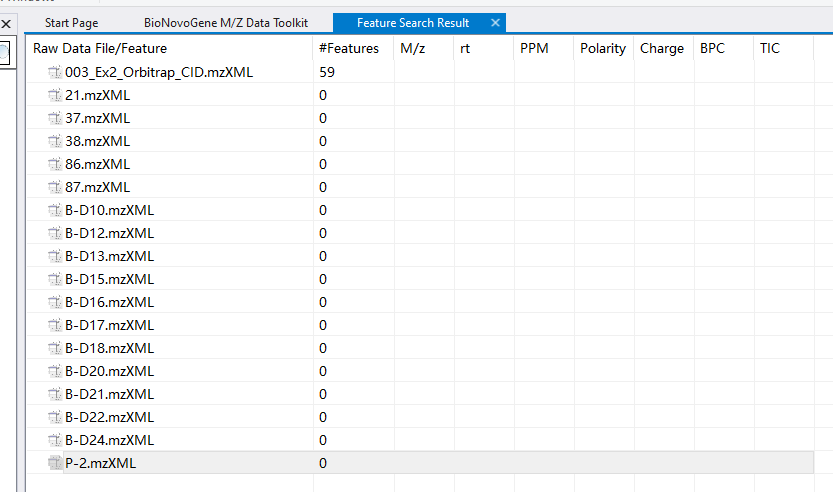Click file icon of 86.mzXML
This screenshot has width=833, height=492.
55,164
